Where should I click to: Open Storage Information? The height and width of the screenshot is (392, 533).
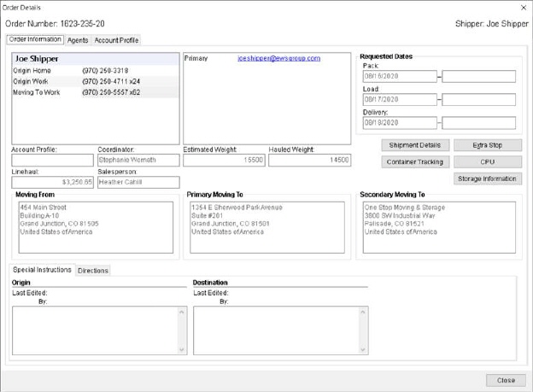[487, 178]
